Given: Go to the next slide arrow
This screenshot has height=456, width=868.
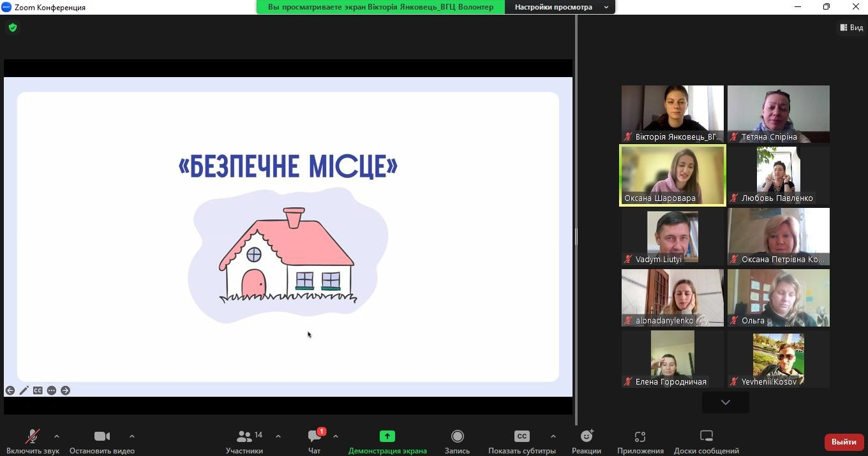Looking at the screenshot, I should tap(65, 390).
